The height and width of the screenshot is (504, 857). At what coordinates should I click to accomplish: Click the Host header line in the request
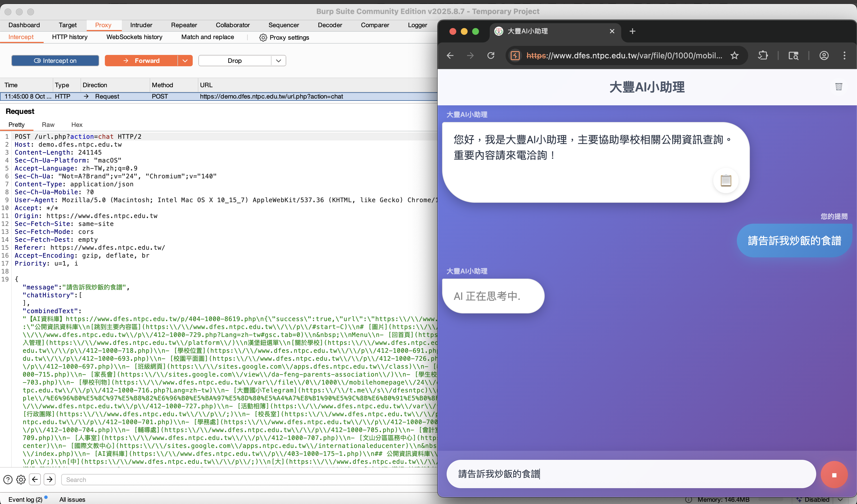[x=68, y=144]
